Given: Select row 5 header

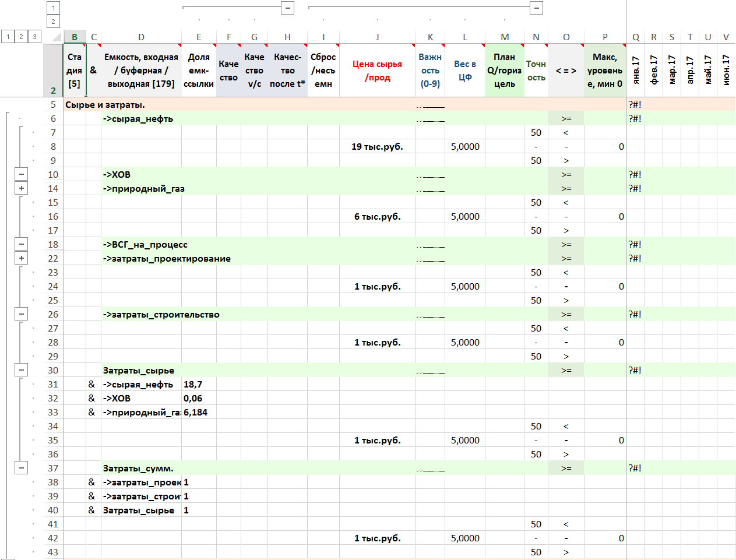Looking at the screenshot, I should pos(53,105).
